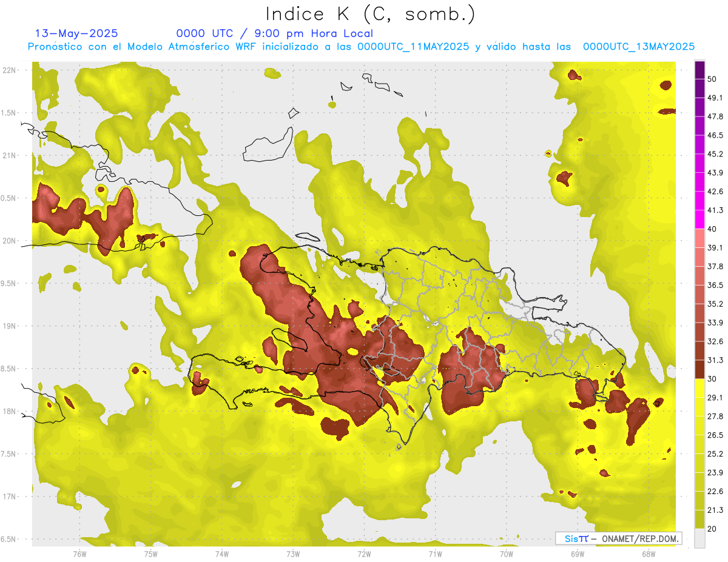
Task: Click the '20N' latitude label
Action: tap(10, 241)
